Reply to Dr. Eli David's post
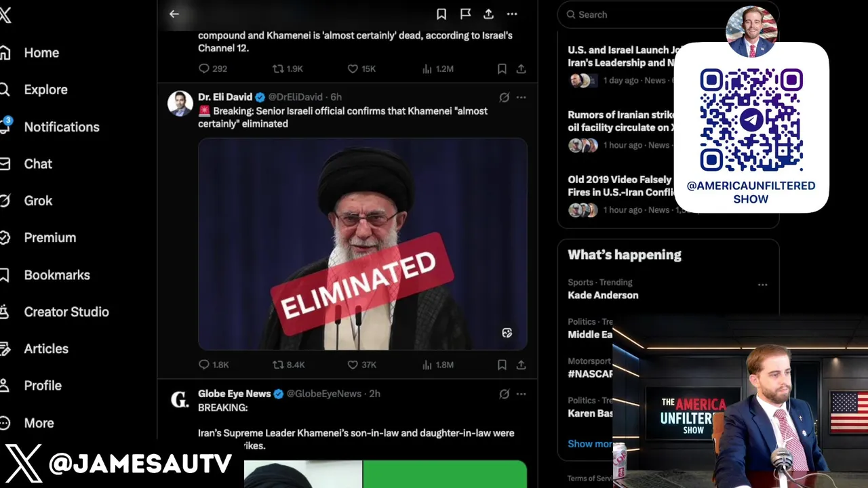Viewport: 868px width, 488px height. [x=214, y=365]
